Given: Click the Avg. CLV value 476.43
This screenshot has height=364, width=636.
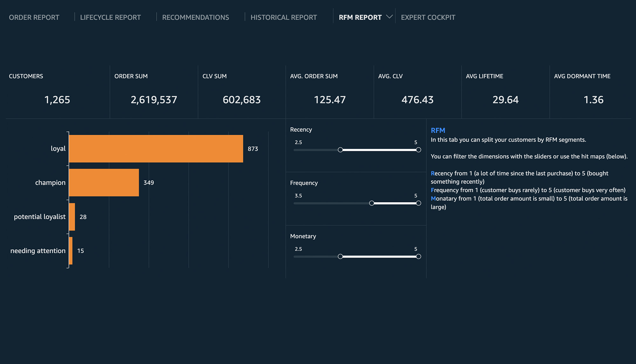Looking at the screenshot, I should (417, 100).
